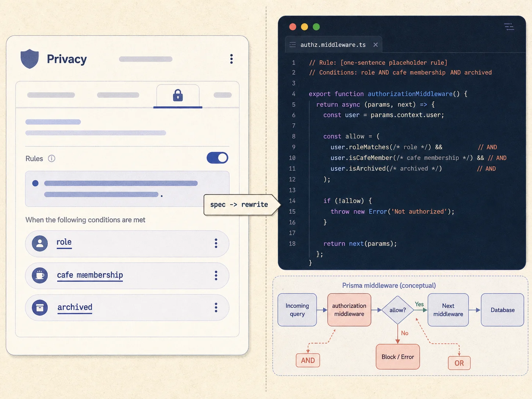Image resolution: width=532 pixels, height=399 pixels.
Task: Select the Next middleware node
Action: coord(448,310)
